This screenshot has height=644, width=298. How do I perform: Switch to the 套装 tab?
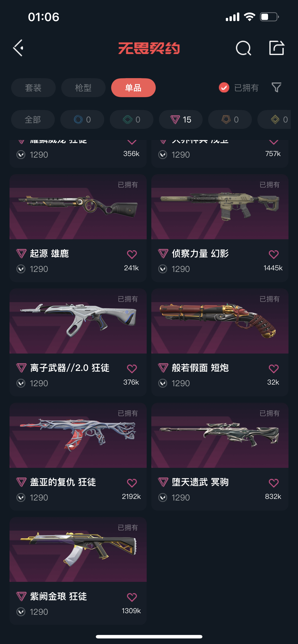[x=33, y=88]
